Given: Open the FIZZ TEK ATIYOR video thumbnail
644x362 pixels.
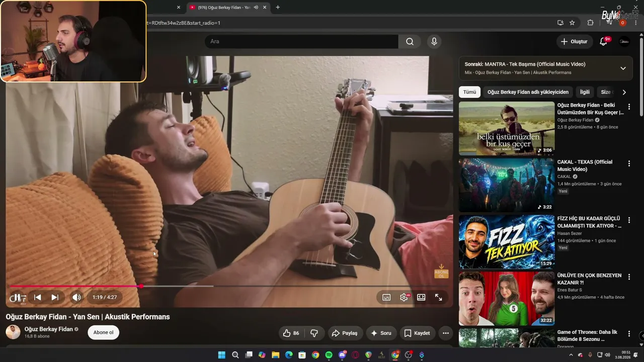Looking at the screenshot, I should coord(507,242).
